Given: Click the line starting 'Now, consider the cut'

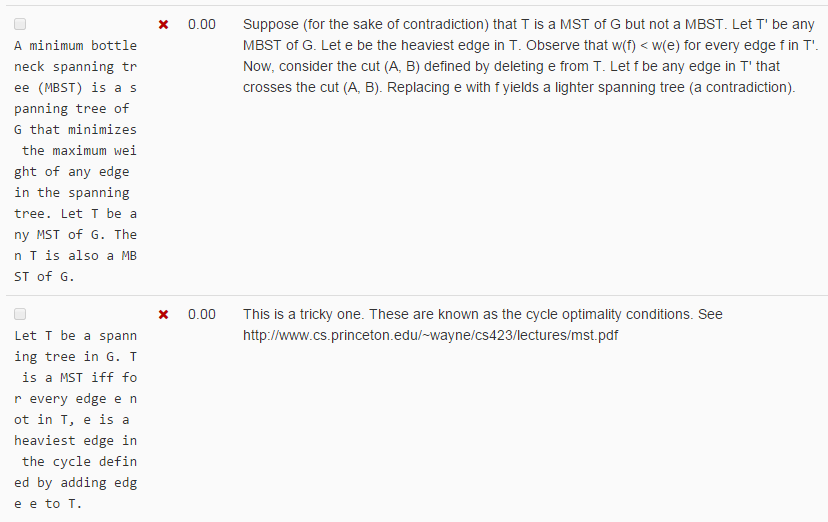Looking at the screenshot, I should coord(511,67).
